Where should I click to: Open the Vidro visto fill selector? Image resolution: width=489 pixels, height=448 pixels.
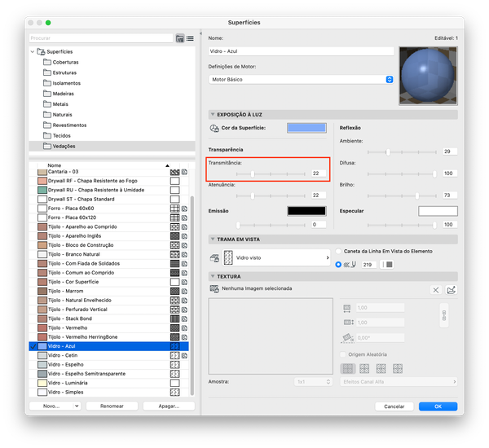pos(276,258)
